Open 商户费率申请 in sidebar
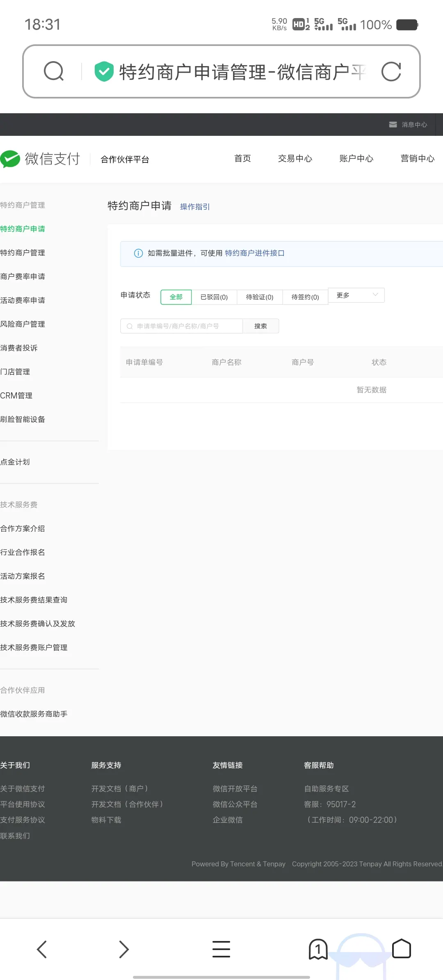 pyautogui.click(x=23, y=277)
